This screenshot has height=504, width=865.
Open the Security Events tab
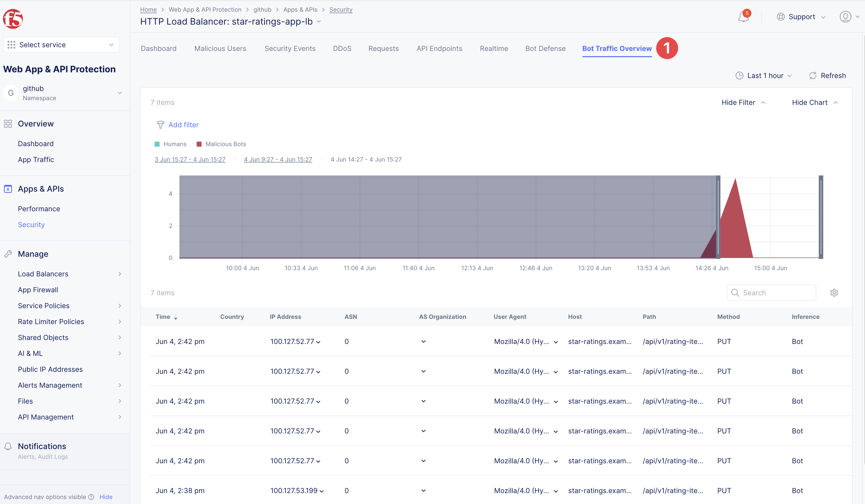pyautogui.click(x=290, y=49)
